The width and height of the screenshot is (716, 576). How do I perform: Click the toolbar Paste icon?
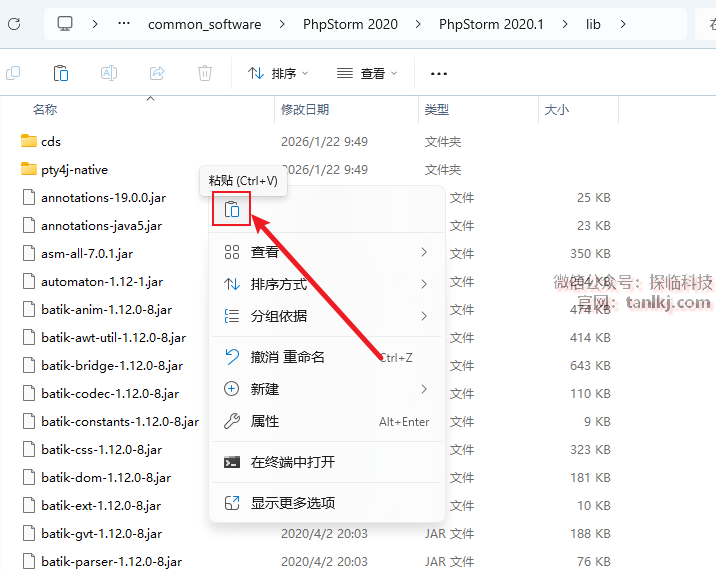(61, 73)
